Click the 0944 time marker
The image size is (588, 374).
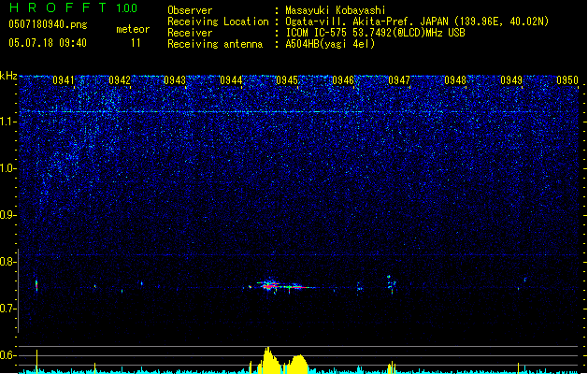coord(231,80)
